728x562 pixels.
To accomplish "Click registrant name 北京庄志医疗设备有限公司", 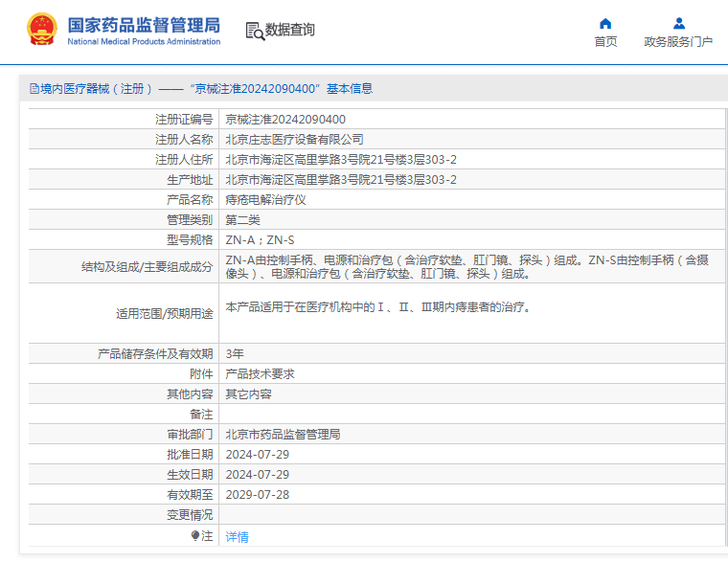I will [x=294, y=140].
